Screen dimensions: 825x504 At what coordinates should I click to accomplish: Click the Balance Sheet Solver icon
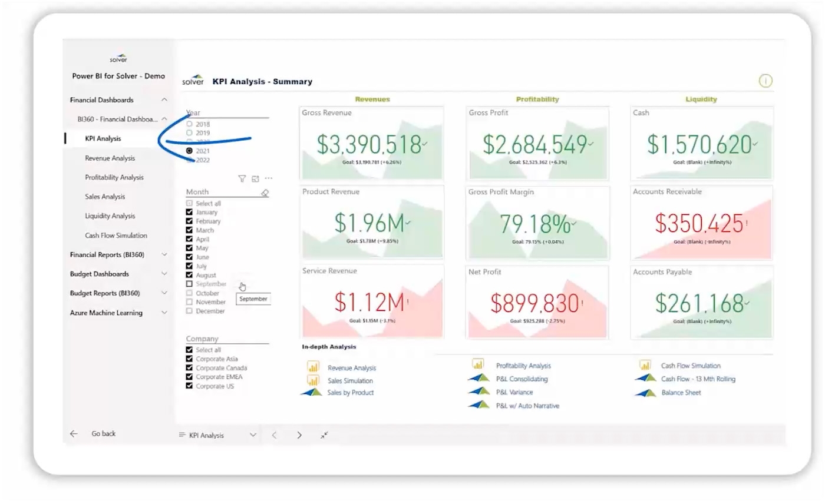(646, 393)
